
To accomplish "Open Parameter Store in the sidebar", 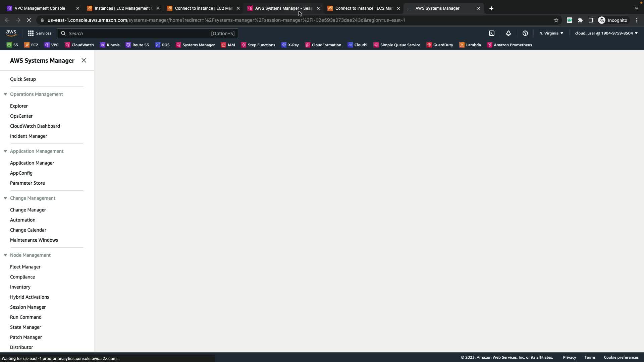I will pos(28,183).
